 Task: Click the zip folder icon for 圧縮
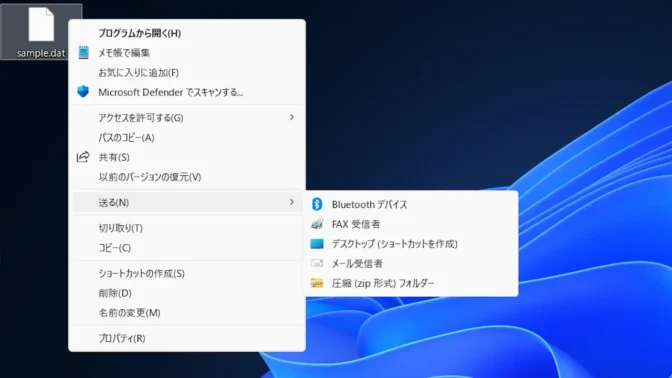pyautogui.click(x=317, y=283)
